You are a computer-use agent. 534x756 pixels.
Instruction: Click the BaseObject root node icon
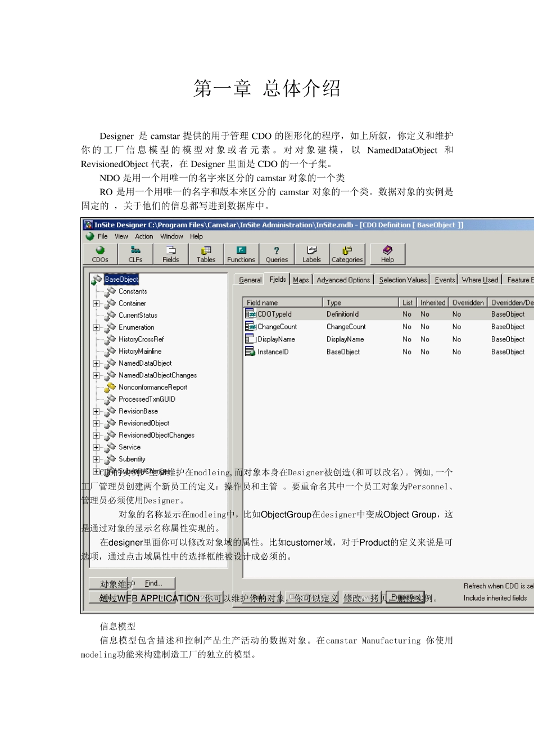click(97, 280)
